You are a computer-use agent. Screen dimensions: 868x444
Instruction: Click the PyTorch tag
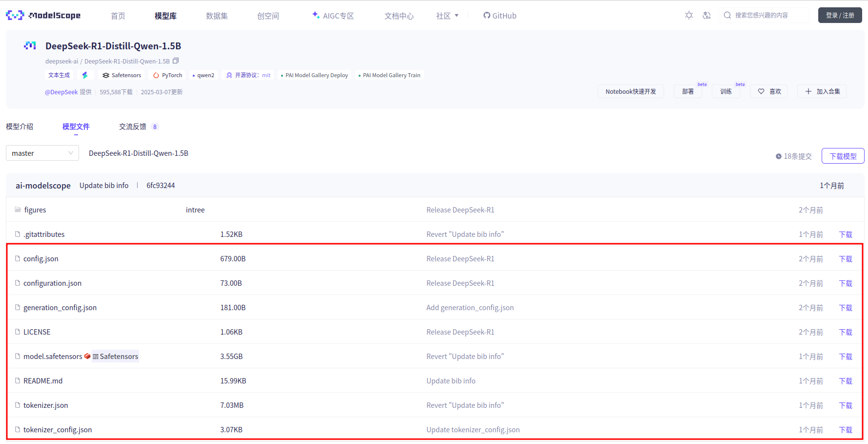[x=167, y=75]
